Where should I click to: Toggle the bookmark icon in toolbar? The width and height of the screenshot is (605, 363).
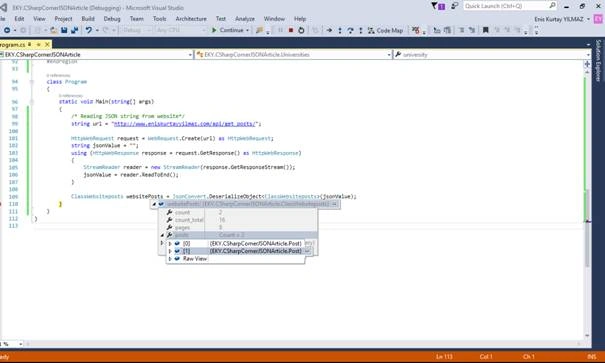click(486, 30)
